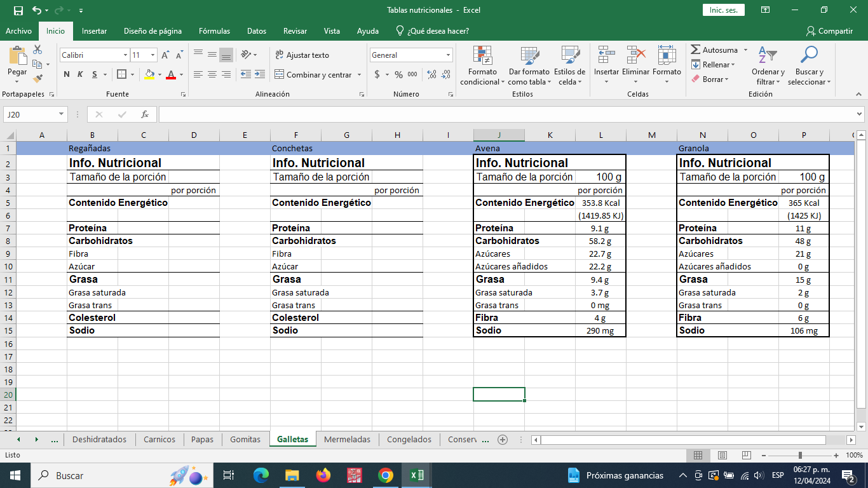Click the align left icon
This screenshot has height=488, width=868.
(x=198, y=74)
